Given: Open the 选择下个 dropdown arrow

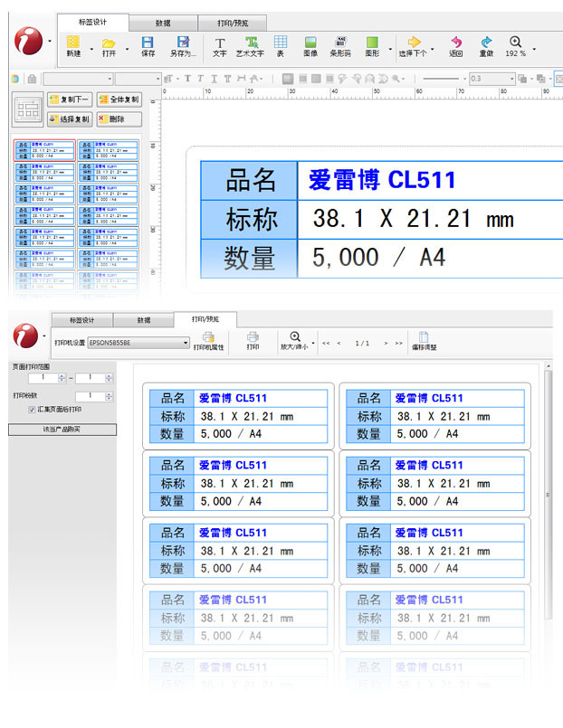Looking at the screenshot, I should click(433, 49).
